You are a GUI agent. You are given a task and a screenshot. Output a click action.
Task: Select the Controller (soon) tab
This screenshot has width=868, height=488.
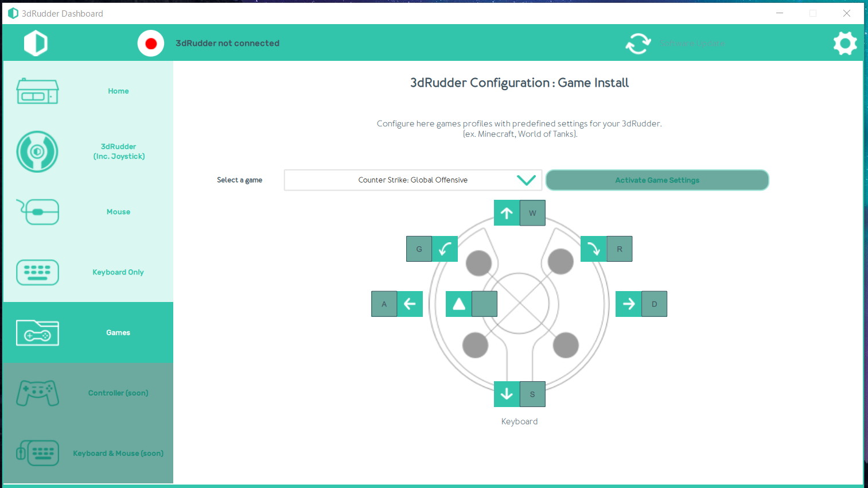click(88, 393)
